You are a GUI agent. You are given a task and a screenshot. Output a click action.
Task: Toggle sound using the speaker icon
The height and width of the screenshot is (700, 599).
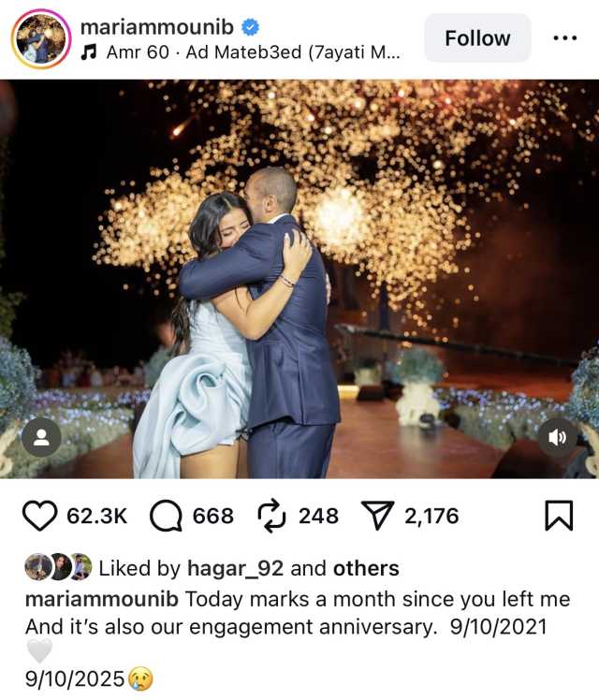pyautogui.click(x=558, y=437)
